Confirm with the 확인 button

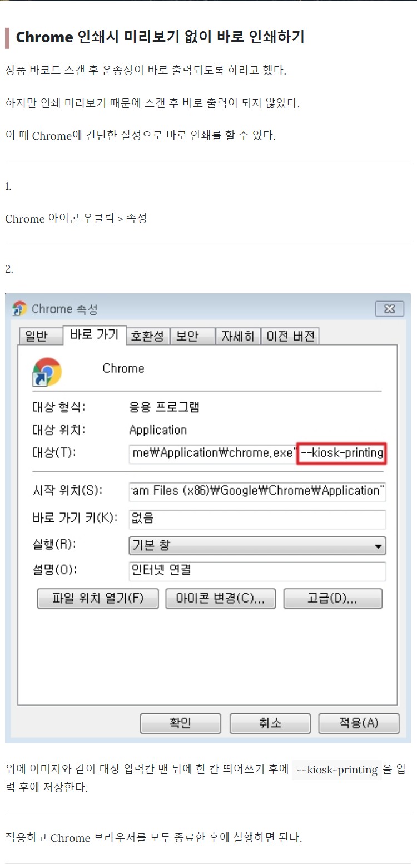point(181,723)
